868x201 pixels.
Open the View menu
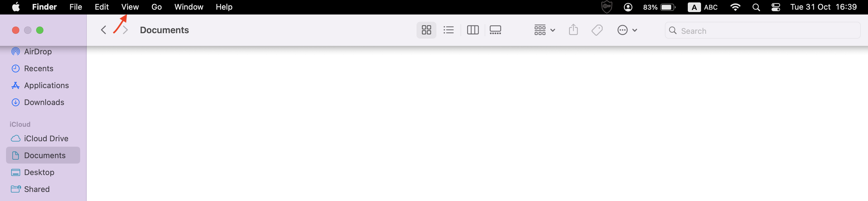(130, 7)
